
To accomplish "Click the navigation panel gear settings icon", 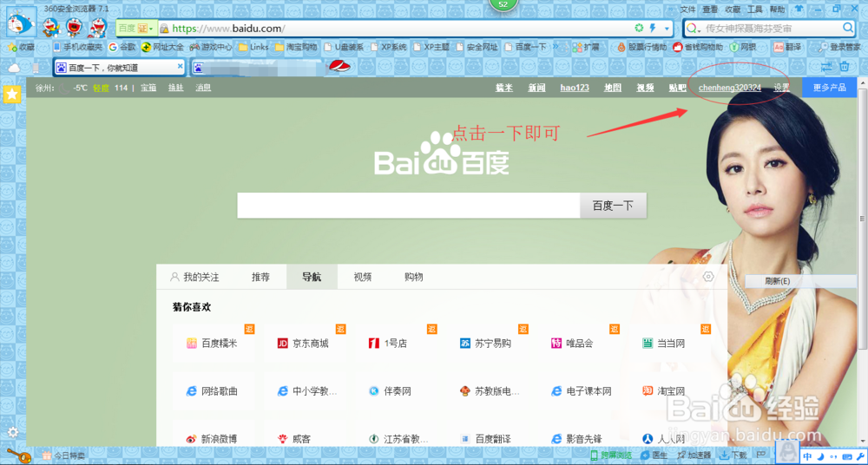I will click(708, 276).
